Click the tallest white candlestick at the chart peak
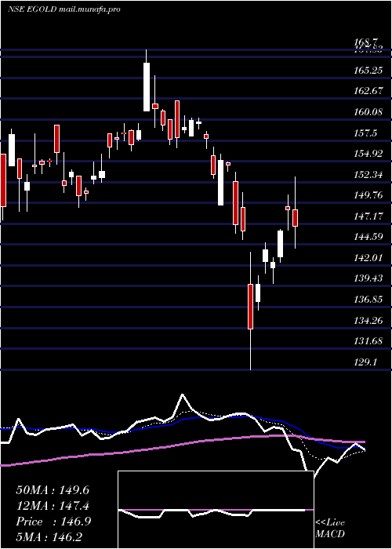392x549 pixels. (147, 87)
